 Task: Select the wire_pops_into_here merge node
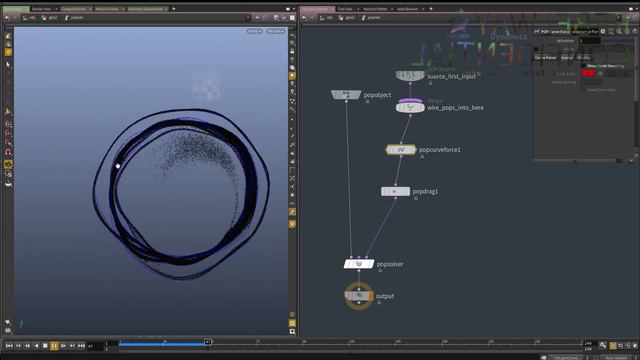pos(410,107)
